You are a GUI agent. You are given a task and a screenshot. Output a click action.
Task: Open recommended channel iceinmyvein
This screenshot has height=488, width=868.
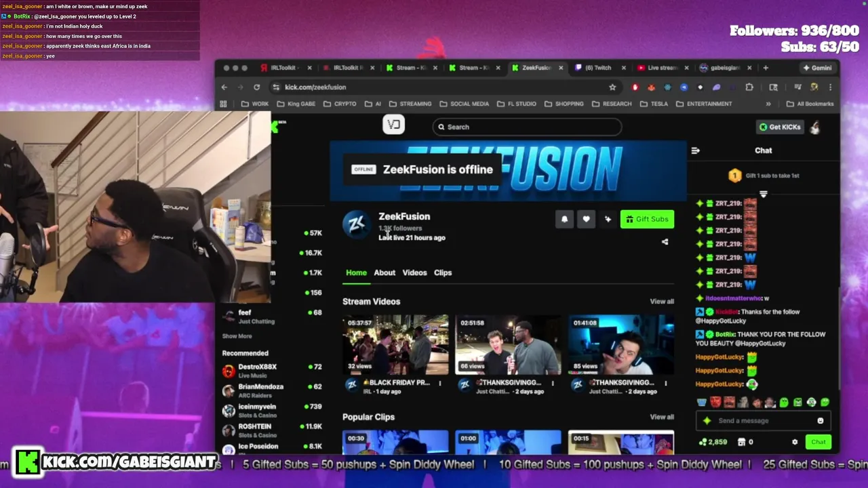[x=272, y=410]
